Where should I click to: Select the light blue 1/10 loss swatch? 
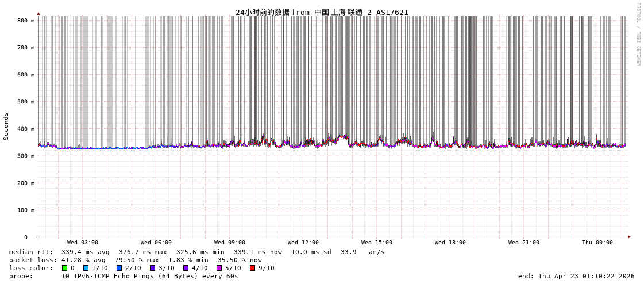(86, 268)
